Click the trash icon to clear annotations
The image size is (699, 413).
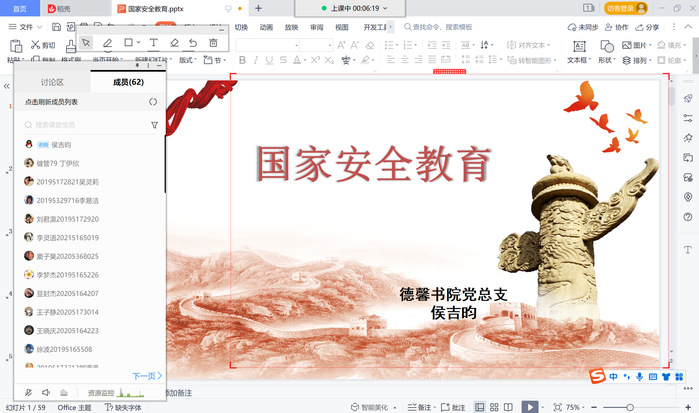click(213, 43)
